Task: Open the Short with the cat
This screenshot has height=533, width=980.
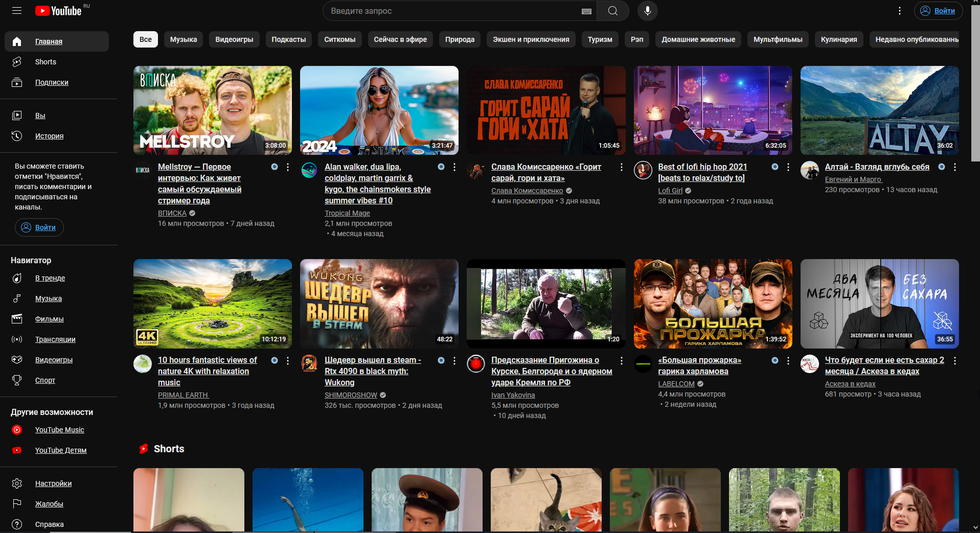Action: click(546, 500)
